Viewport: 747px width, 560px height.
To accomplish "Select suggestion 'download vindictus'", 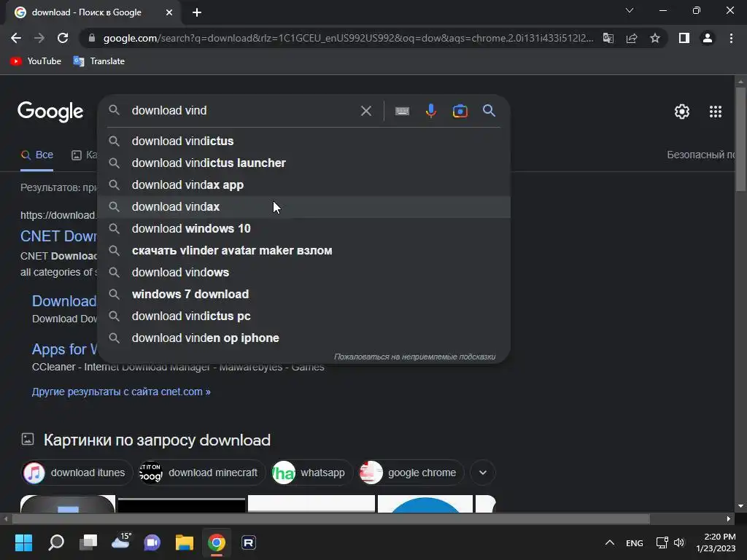I will tap(303, 141).
